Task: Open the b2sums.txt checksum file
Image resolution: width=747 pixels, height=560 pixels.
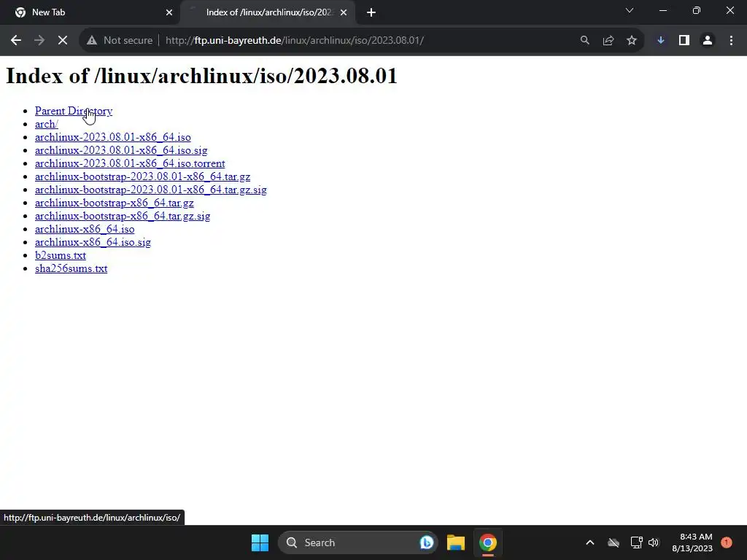Action: tap(61, 255)
